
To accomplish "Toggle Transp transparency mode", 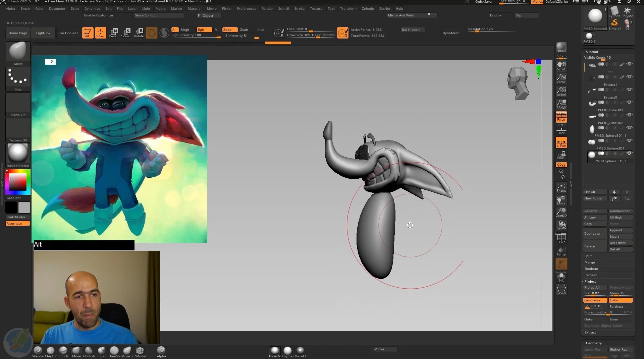I will (561, 251).
